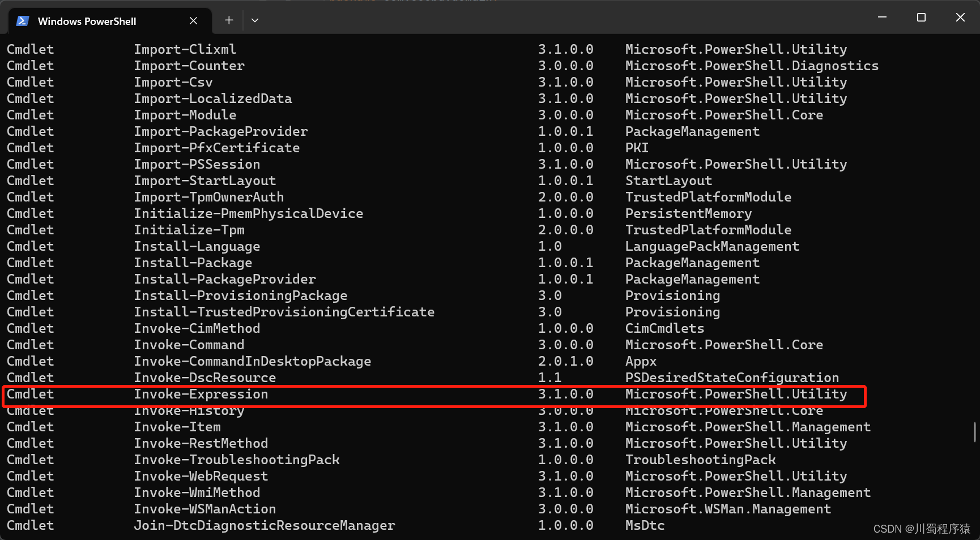Select the Windows PowerShell tab
Viewport: 980px width, 540px height.
click(110, 21)
